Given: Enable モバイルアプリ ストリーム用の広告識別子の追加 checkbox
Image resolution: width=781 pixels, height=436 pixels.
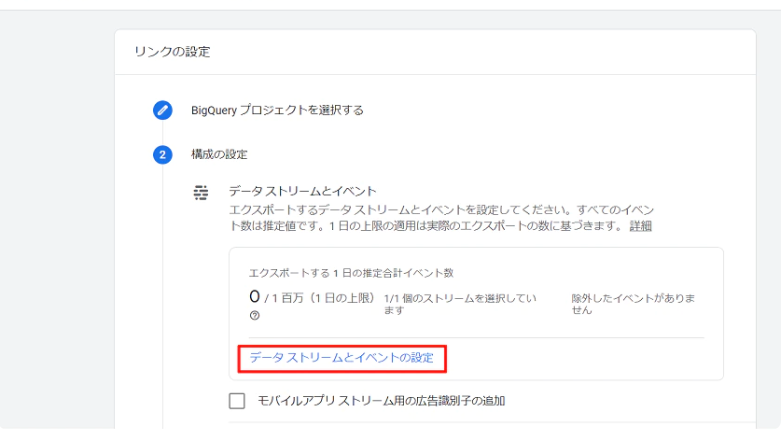Looking at the screenshot, I should [237, 401].
